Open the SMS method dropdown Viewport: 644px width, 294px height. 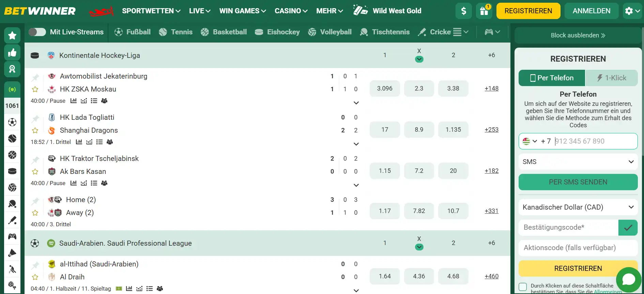point(578,162)
